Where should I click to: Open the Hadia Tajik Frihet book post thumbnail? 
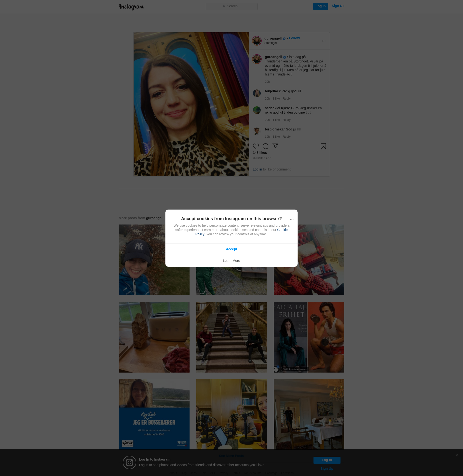[x=309, y=337]
